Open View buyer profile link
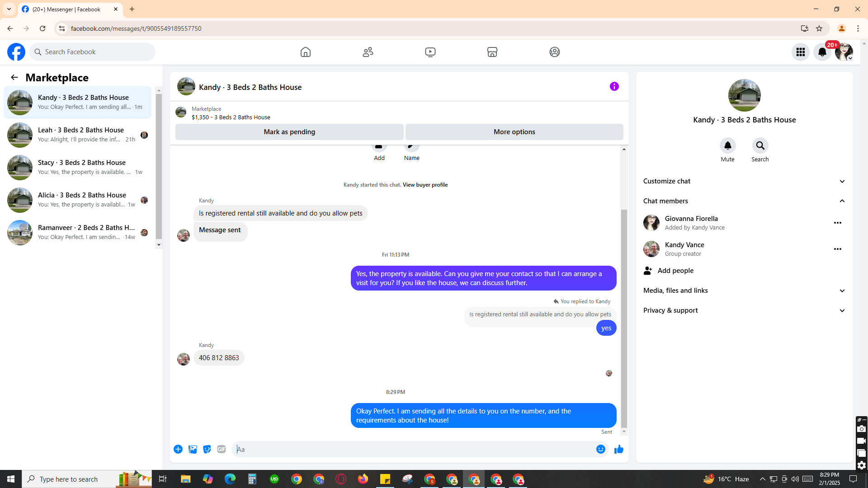 tap(425, 185)
